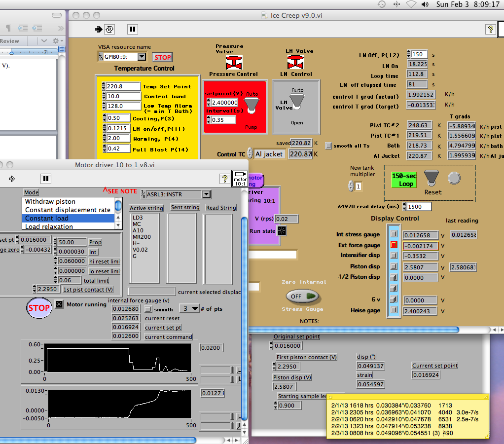
Task: Pause the Ice Creep VI execution
Action: tap(132, 29)
